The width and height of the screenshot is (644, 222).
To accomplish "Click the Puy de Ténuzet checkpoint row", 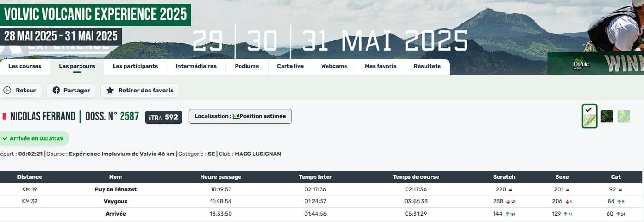I will [116, 189].
